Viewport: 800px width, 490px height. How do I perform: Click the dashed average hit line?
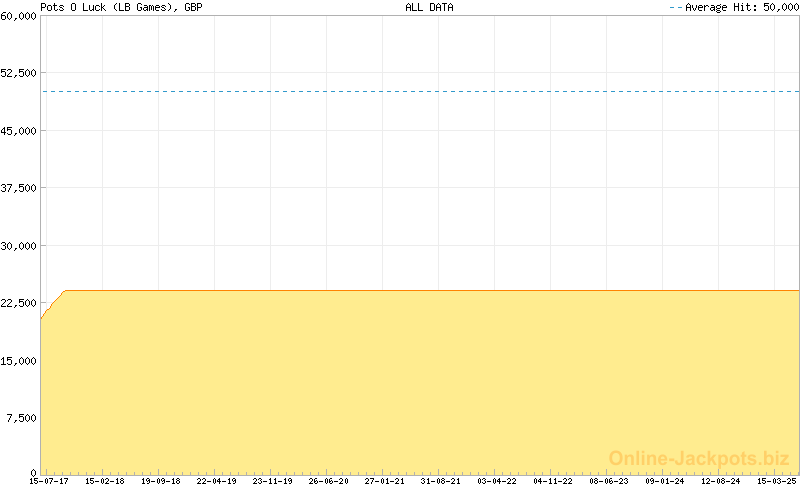pyautogui.click(x=420, y=91)
